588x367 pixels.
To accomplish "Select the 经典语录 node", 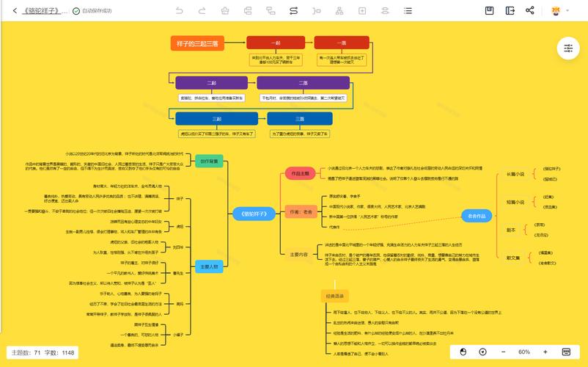I will coord(335,296).
